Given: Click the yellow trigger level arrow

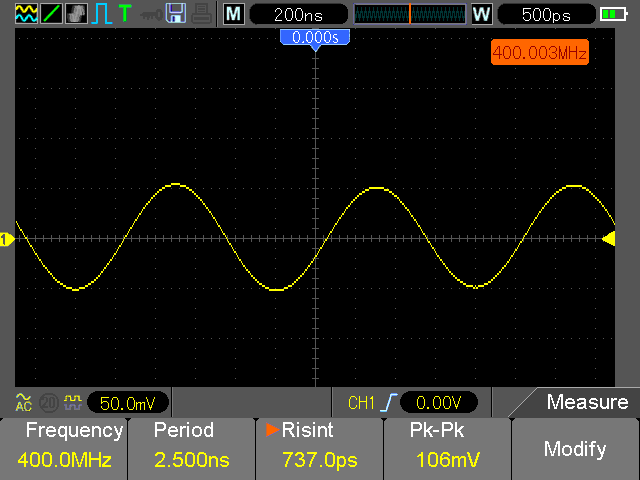Looking at the screenshot, I should pos(609,239).
